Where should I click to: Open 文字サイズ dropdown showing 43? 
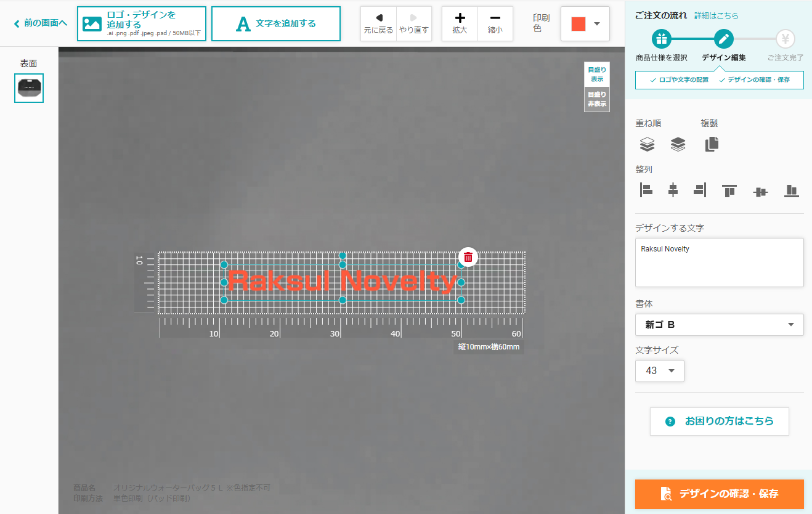(x=660, y=370)
